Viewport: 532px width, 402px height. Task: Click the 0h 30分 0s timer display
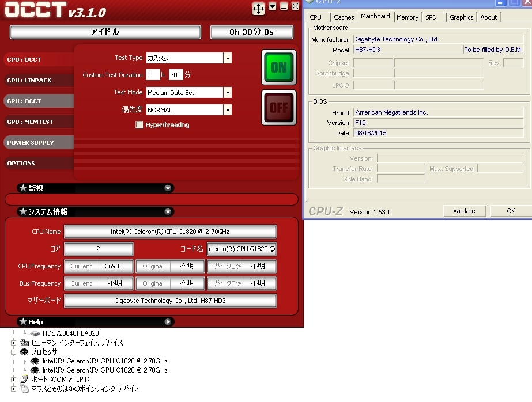click(x=251, y=32)
